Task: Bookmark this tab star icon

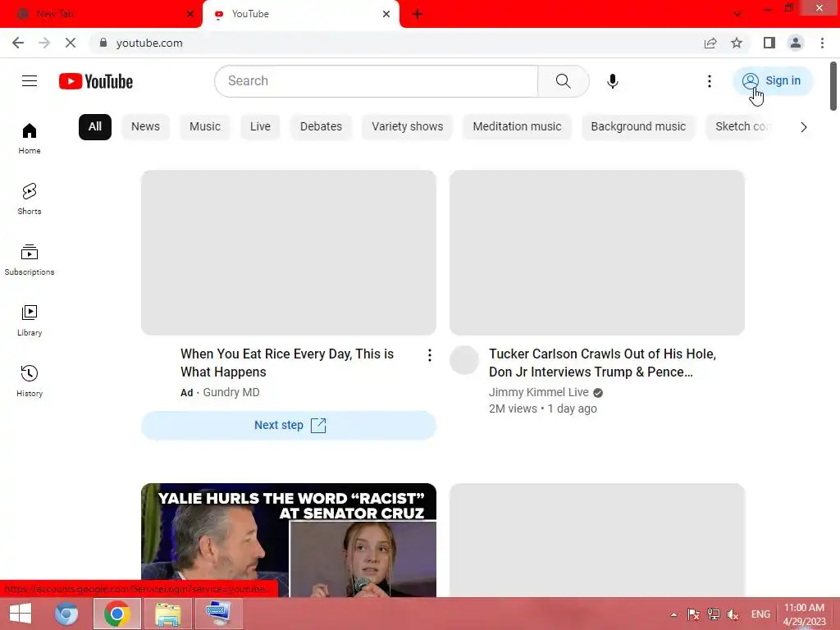Action: click(x=737, y=43)
